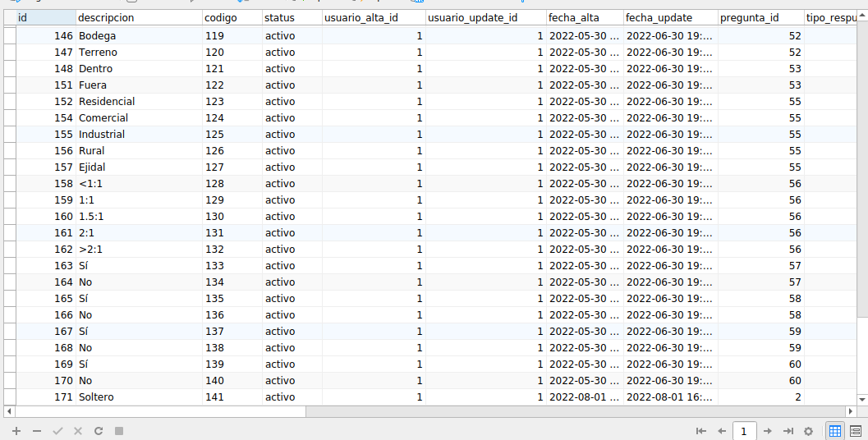Discard changes with the X icon
This screenshot has width=868, height=440.
tap(78, 431)
